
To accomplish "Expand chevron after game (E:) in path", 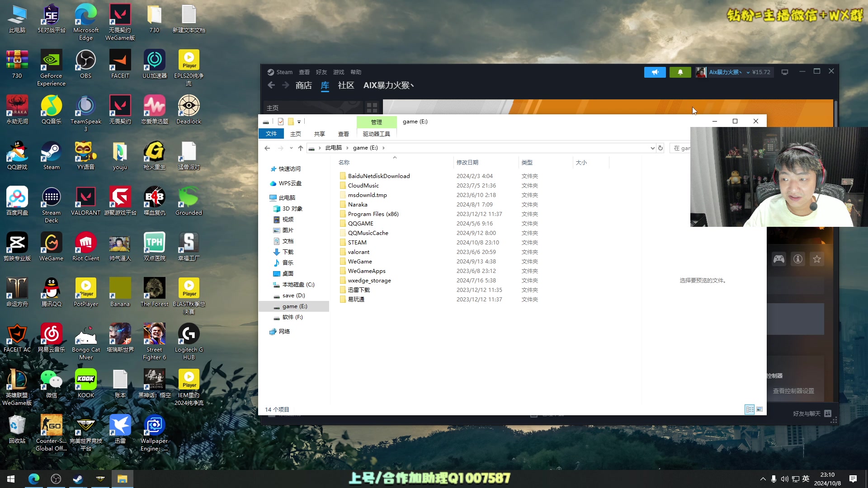I will pos(383,148).
